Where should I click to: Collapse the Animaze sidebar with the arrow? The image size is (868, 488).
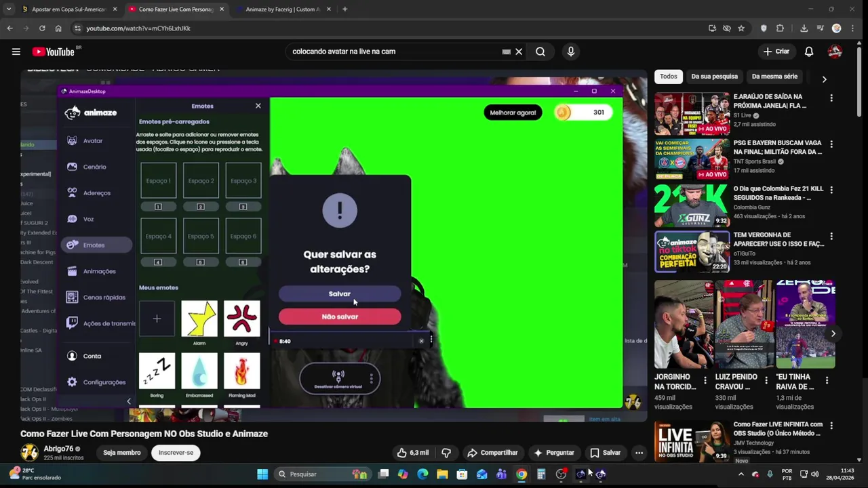[x=129, y=401]
